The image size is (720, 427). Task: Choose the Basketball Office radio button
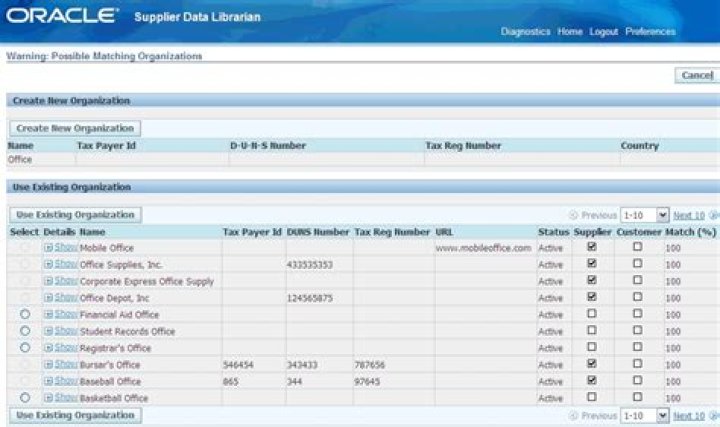tap(25, 398)
